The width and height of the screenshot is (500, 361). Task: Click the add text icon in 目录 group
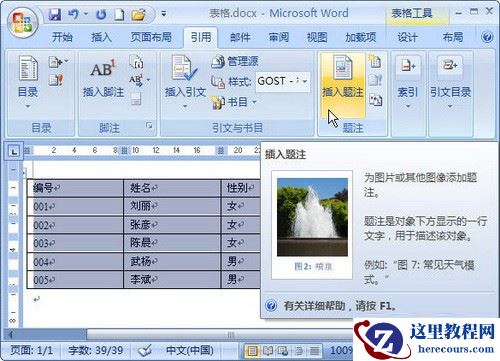58,62
